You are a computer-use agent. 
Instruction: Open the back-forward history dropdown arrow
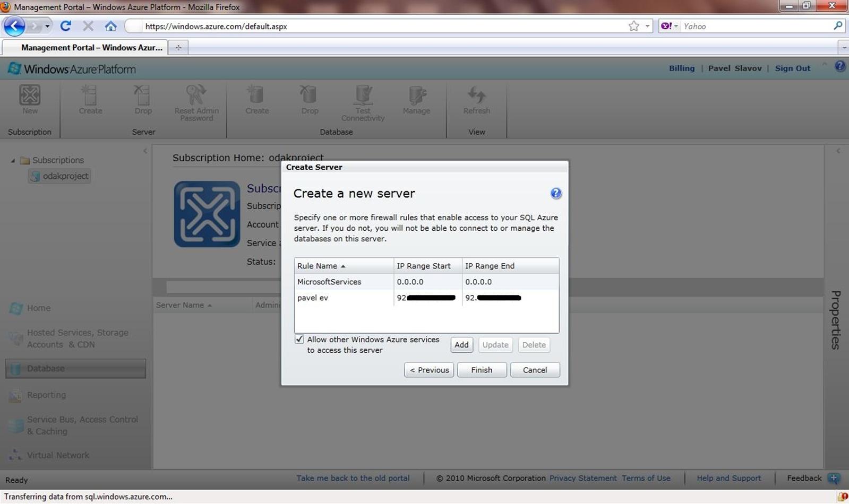pos(47,26)
